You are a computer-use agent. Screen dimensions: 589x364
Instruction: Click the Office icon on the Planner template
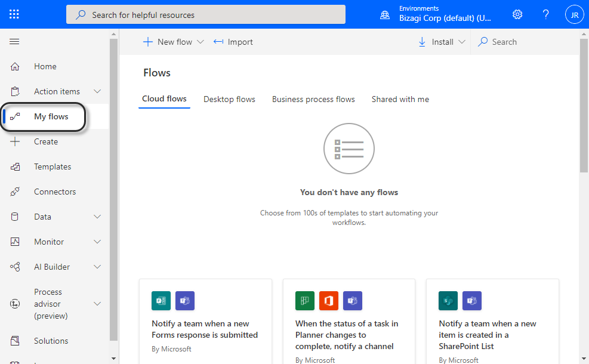[x=329, y=301]
